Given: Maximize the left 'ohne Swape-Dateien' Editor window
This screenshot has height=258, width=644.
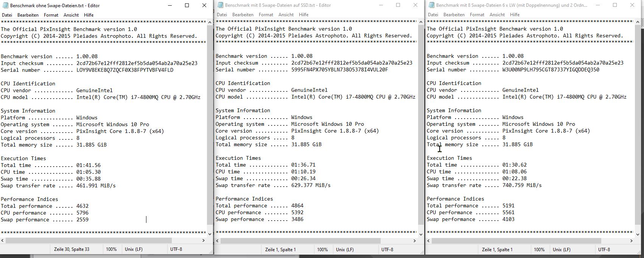Looking at the screenshot, I should pos(187,5).
